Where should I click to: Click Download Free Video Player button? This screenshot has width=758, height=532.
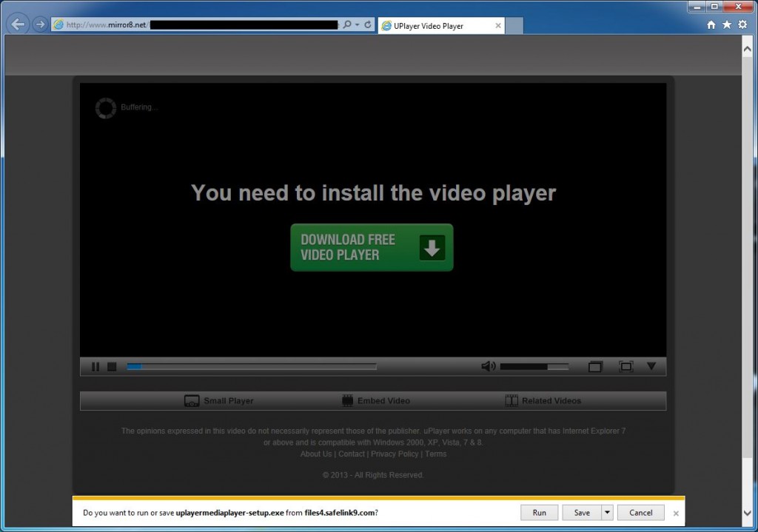(372, 247)
